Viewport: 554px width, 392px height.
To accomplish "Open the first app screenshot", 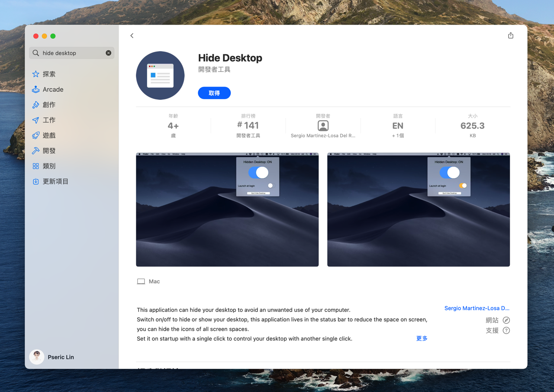I will click(x=227, y=209).
